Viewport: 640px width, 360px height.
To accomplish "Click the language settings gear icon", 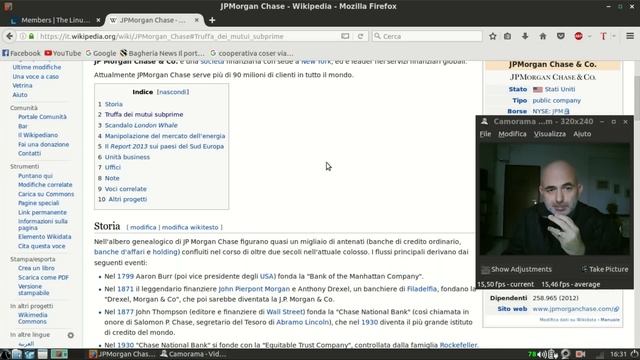I will tap(71, 335).
